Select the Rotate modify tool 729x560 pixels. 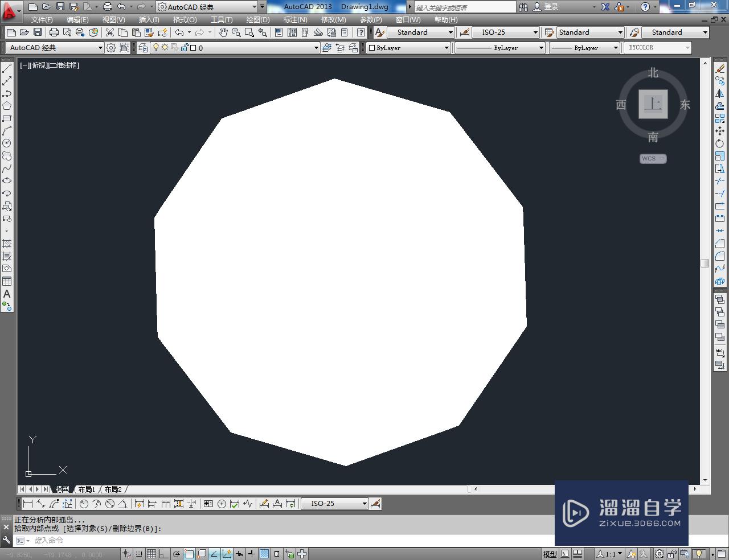720,143
